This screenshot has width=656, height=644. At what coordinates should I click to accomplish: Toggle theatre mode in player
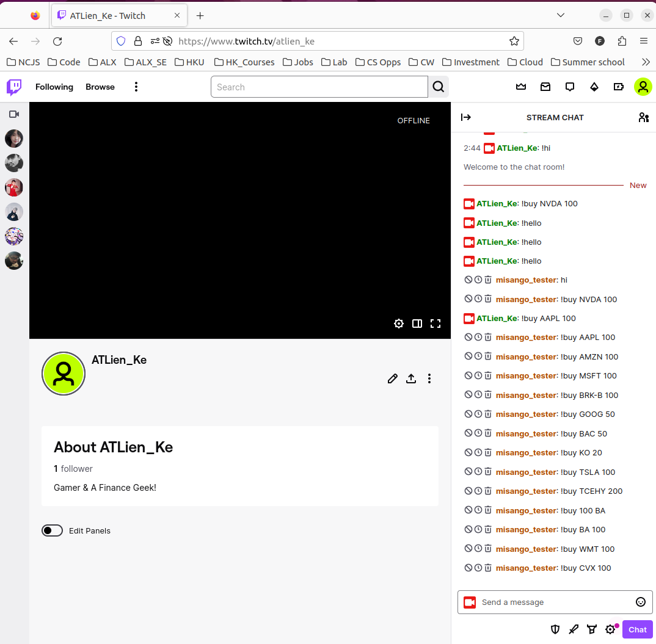[417, 324]
